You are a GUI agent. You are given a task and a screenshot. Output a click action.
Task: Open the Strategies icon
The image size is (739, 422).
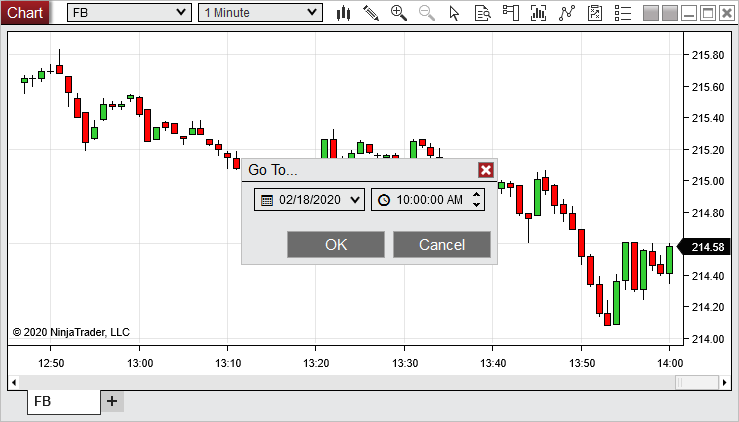[595, 13]
